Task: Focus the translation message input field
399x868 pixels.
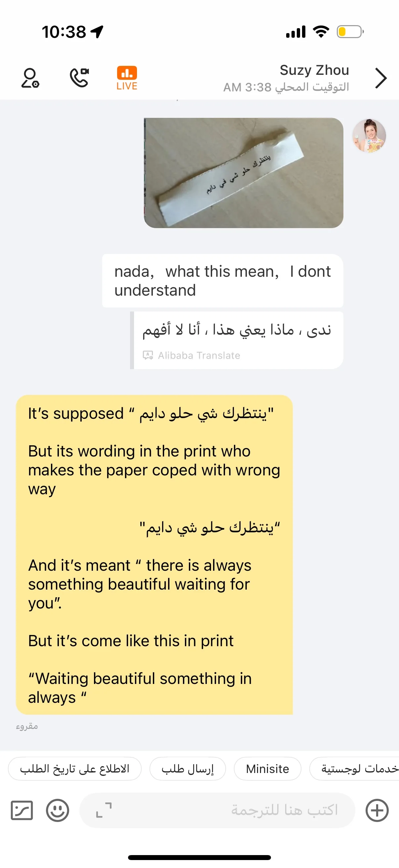Action: (x=217, y=810)
